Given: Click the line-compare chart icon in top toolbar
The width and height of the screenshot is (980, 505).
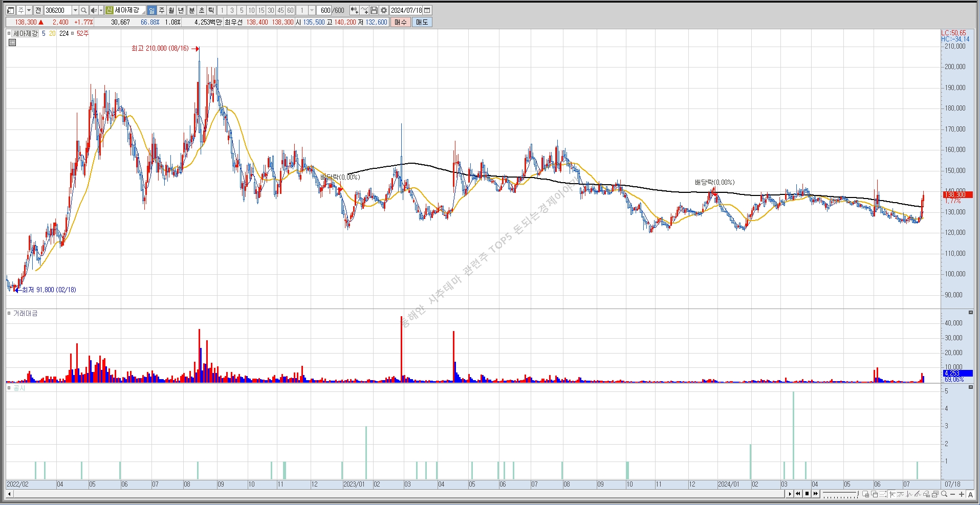Looking at the screenshot, I should coord(364,10).
